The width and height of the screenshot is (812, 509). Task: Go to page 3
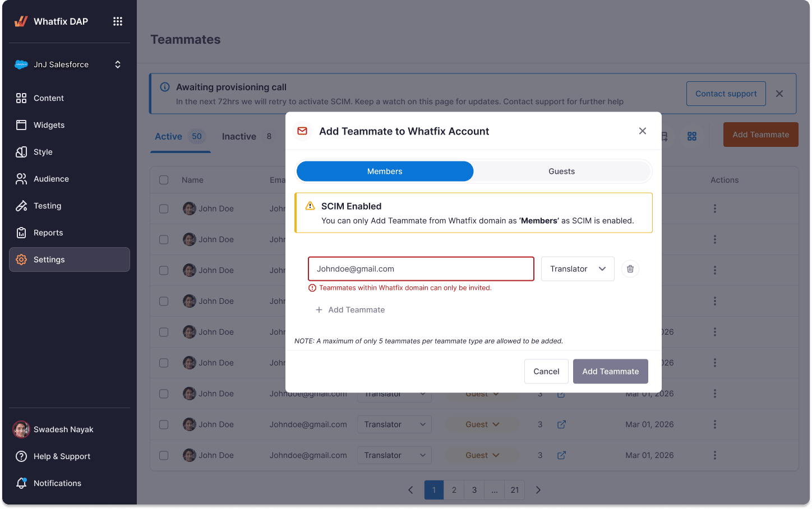point(474,490)
